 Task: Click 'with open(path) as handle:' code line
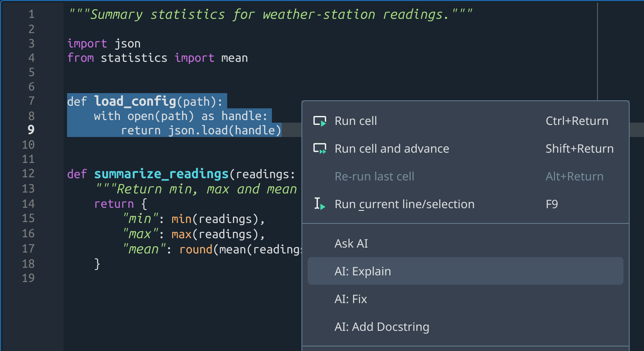click(181, 116)
